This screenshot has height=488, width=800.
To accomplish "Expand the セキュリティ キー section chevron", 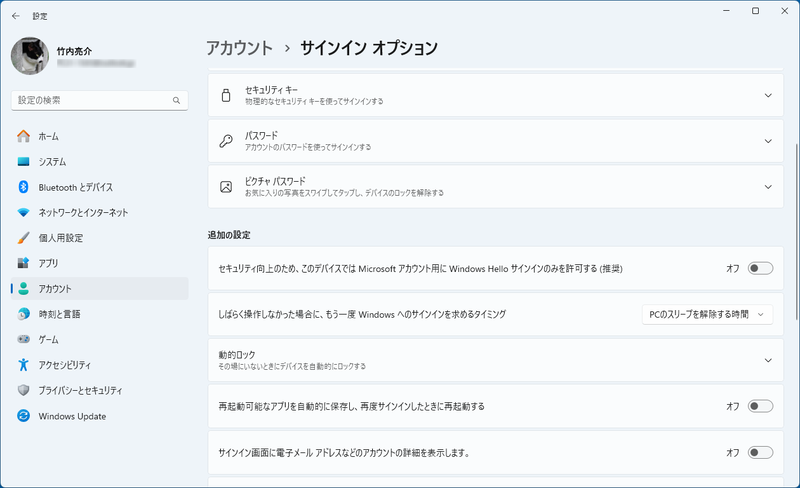I will (768, 95).
